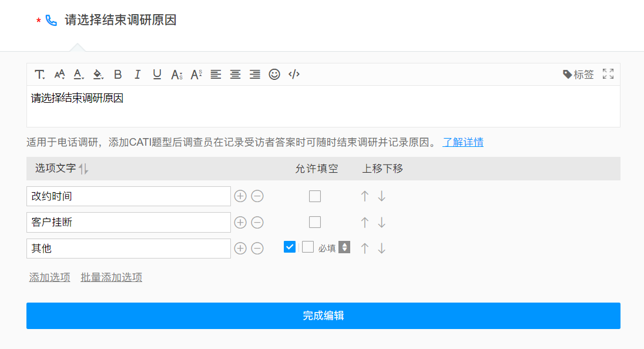Expand the editor to fullscreen
This screenshot has width=644, height=349.
click(x=608, y=74)
